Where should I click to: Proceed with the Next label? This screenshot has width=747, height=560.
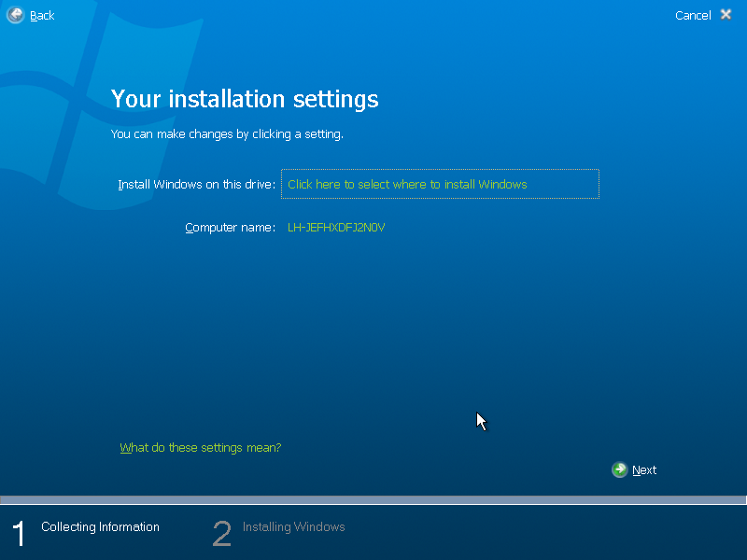644,470
